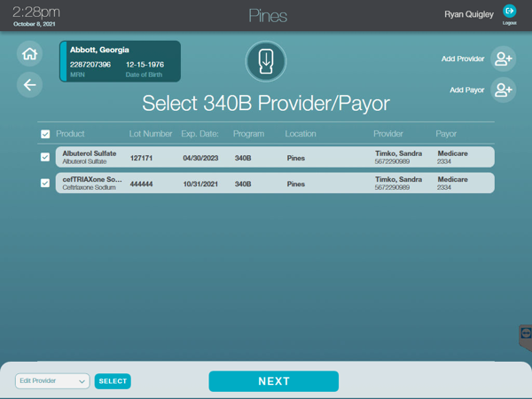
Task: Click the Location column header
Action: point(301,134)
